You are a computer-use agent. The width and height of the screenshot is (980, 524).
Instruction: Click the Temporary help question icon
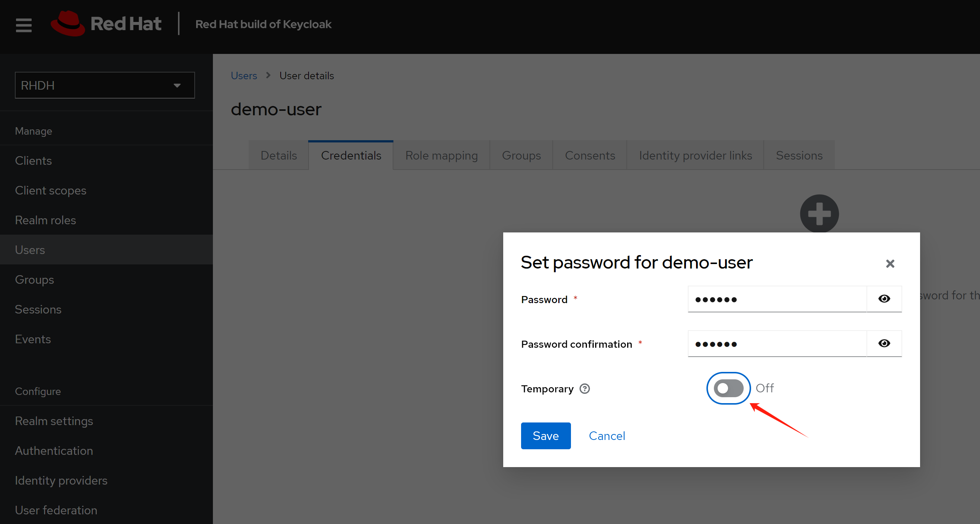point(584,389)
